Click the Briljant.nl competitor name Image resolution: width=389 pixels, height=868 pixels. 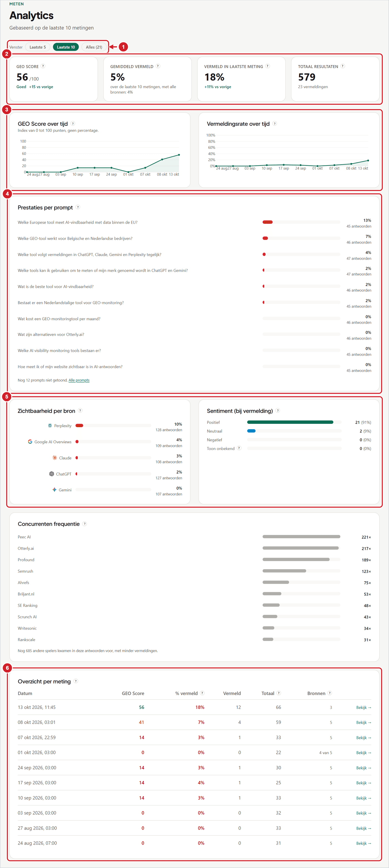(26, 594)
